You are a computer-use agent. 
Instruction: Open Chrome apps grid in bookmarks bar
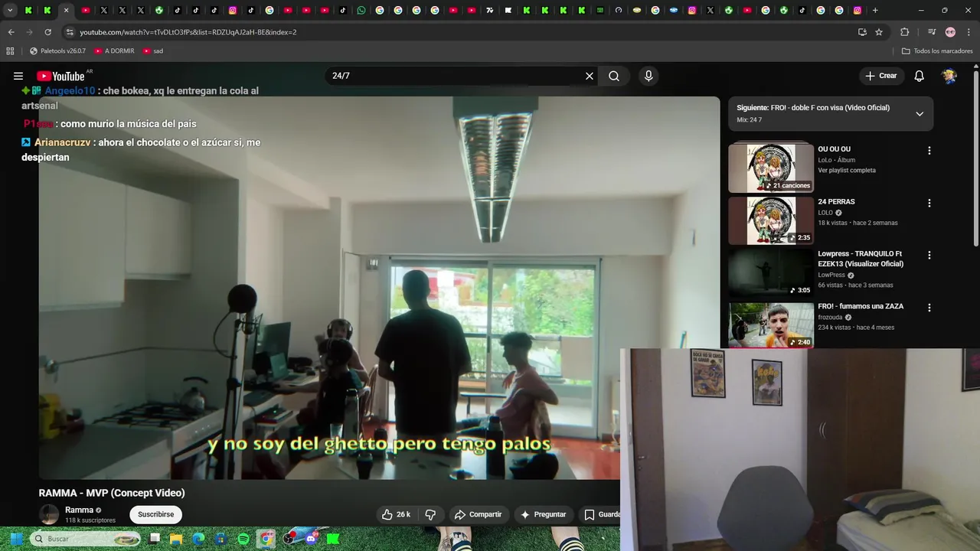tap(10, 51)
